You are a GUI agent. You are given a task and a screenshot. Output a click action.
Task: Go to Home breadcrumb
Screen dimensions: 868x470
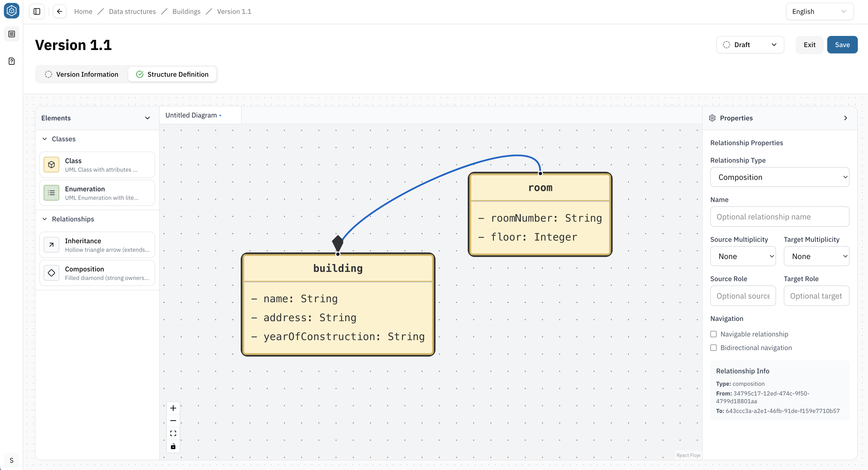(x=83, y=11)
